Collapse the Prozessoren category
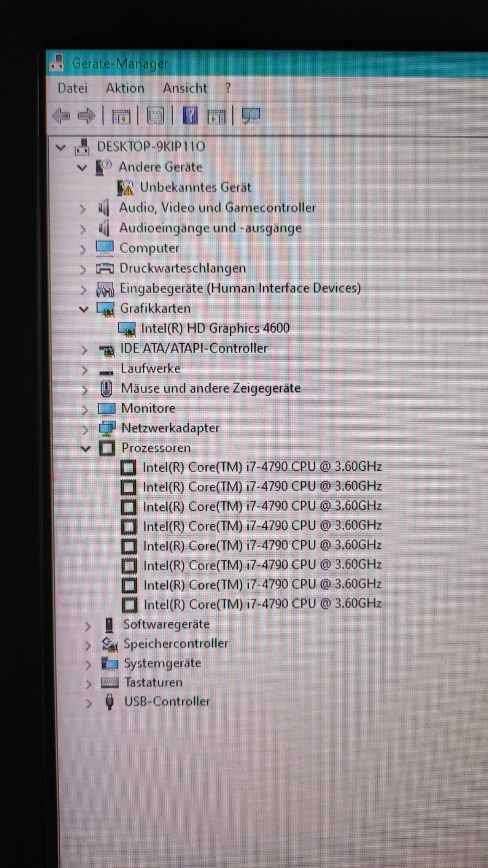 tap(85, 448)
